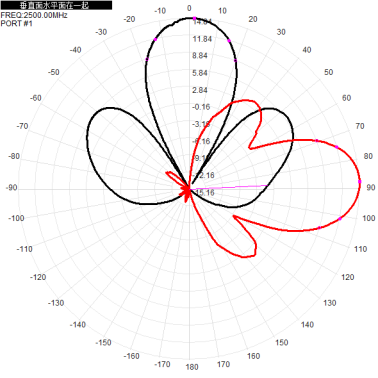This screenshot has width=378, height=378.
Task: Pick the -110 degree angle label
Action: tap(24, 249)
